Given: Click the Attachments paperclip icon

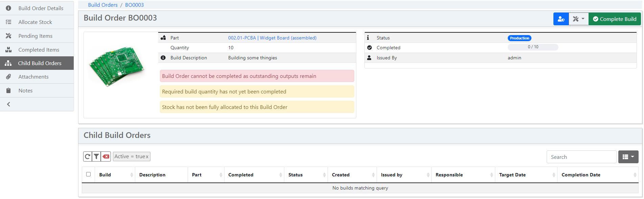Looking at the screenshot, I should pyautogui.click(x=8, y=77).
